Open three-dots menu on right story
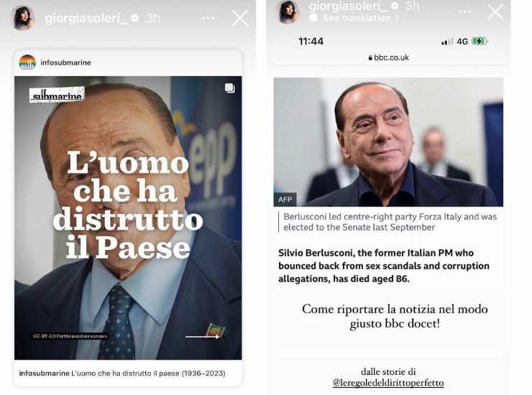This screenshot has width=532, height=395. (464, 12)
